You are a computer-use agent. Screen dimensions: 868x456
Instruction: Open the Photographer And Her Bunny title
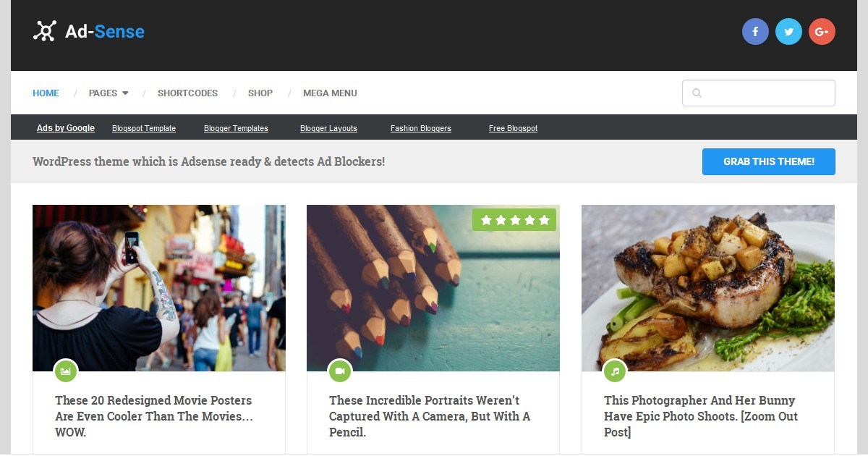pyautogui.click(x=701, y=416)
